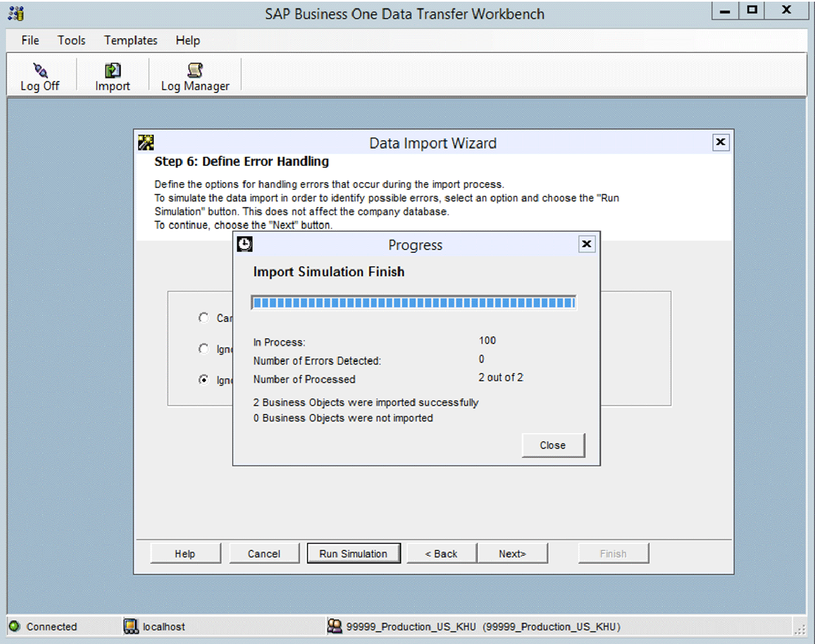
Task: Click '0 Business Objects were not imported'
Action: coord(343,418)
